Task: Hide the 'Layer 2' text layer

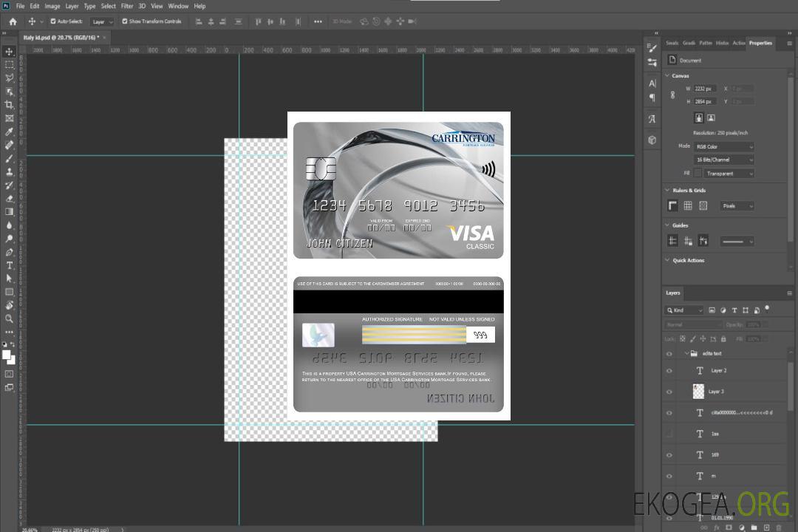Action: click(x=669, y=371)
